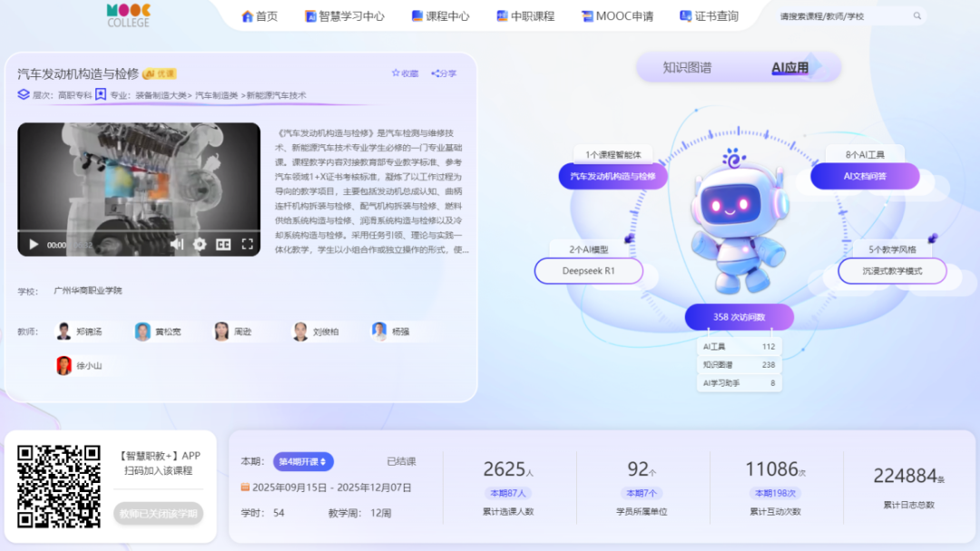Select the Deepseek R1 model button

click(589, 271)
